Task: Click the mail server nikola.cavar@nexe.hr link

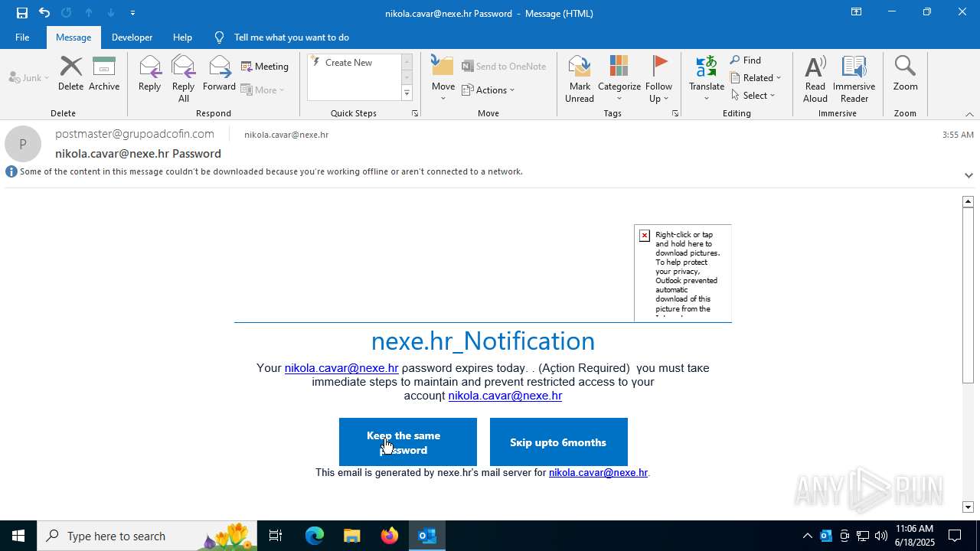Action: click(599, 473)
